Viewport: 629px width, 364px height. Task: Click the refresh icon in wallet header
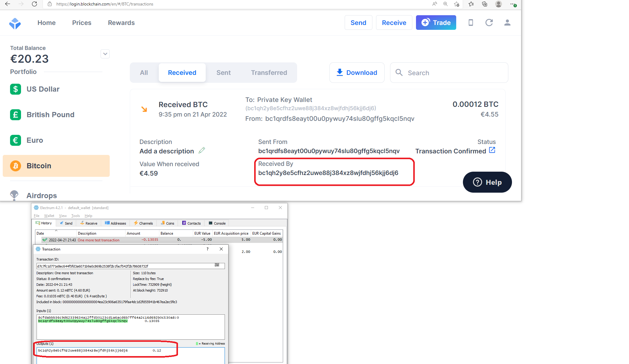point(489,23)
